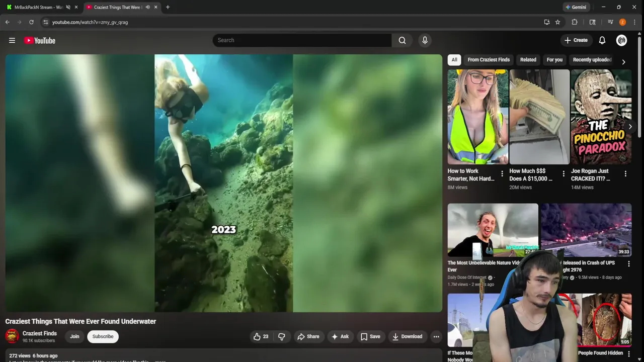This screenshot has height=362, width=644.
Task: Close the Craziest Things browser tab
Action: pyautogui.click(x=156, y=7)
